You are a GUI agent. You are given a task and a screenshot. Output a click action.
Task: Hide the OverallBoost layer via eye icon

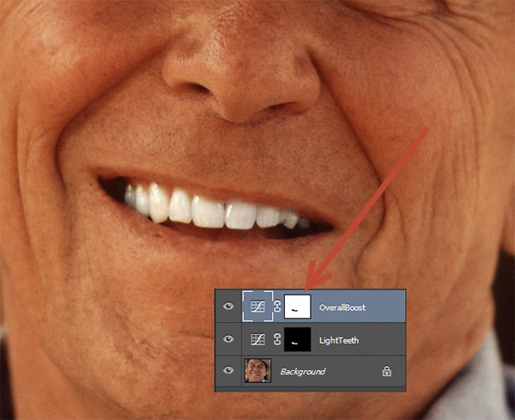tap(228, 307)
